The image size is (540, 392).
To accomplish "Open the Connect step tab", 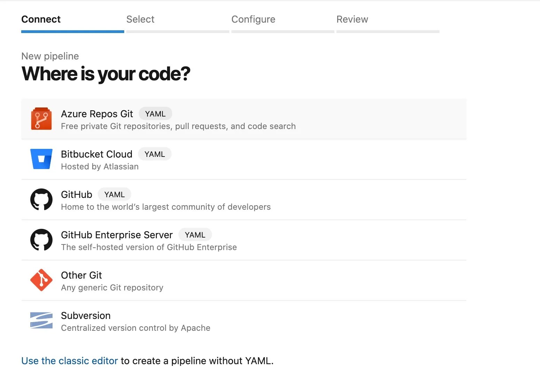I will point(41,19).
